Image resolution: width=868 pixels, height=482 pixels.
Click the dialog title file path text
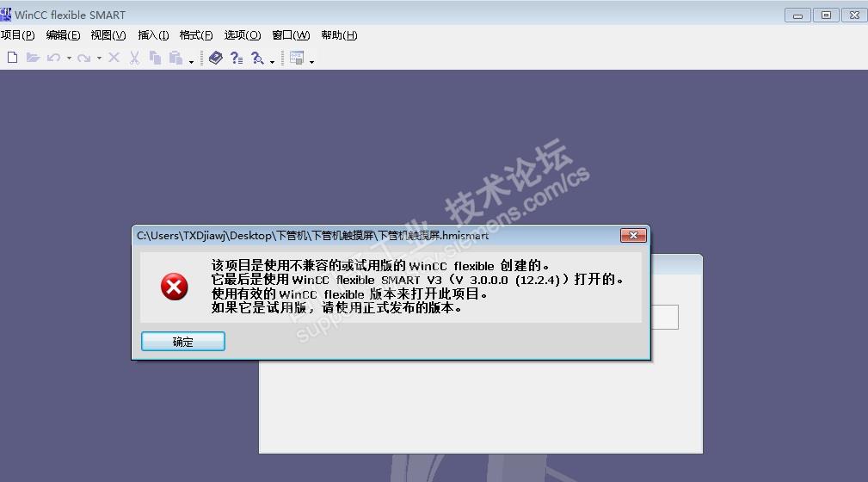pos(313,236)
